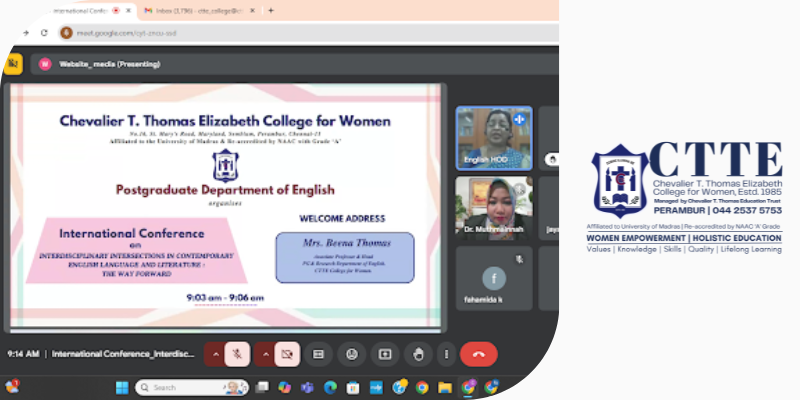The image size is (800, 400).
Task: Click Website_media (Presenting) label
Action: click(x=109, y=64)
